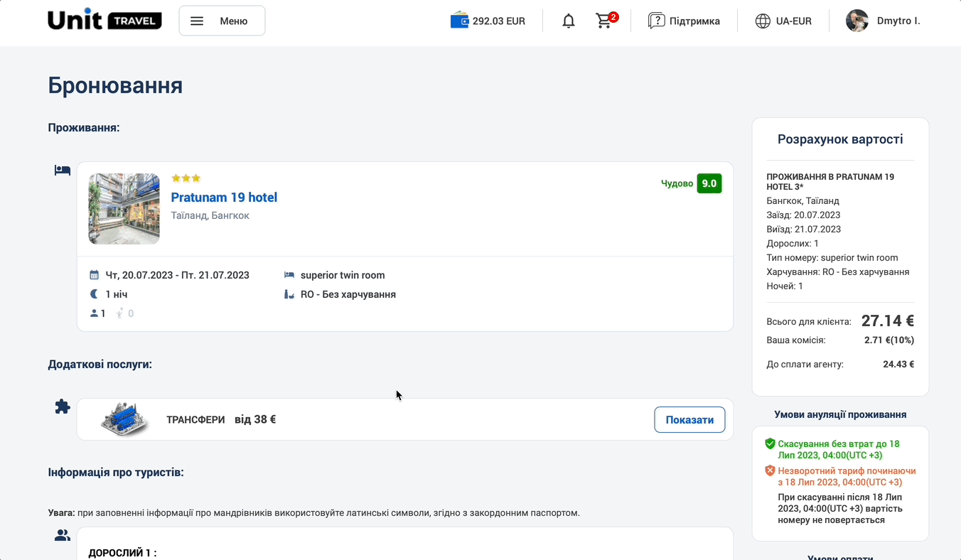Viewport: 961px width, 560px height.
Task: Open the notifications bell
Action: click(x=568, y=21)
